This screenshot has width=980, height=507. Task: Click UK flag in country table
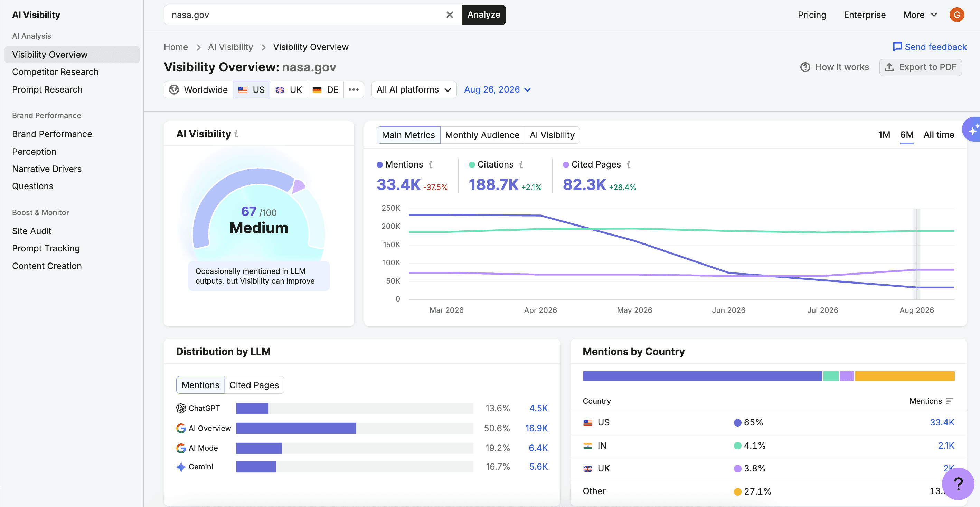tap(587, 469)
